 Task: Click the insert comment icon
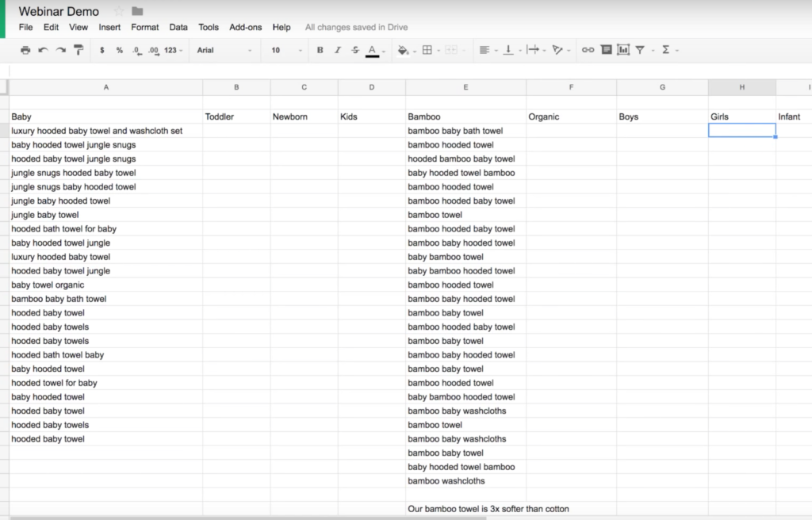point(606,50)
